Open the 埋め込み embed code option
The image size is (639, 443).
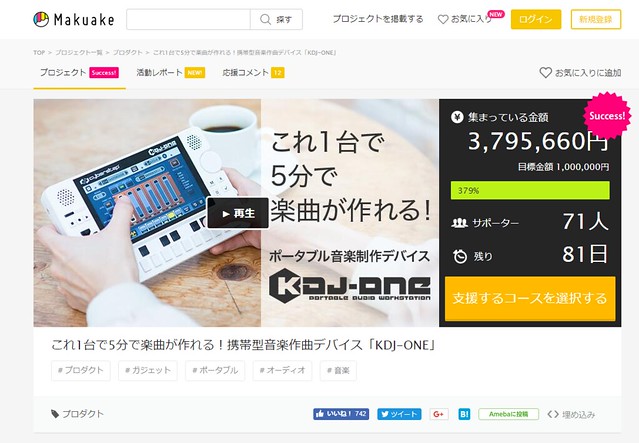571,414
